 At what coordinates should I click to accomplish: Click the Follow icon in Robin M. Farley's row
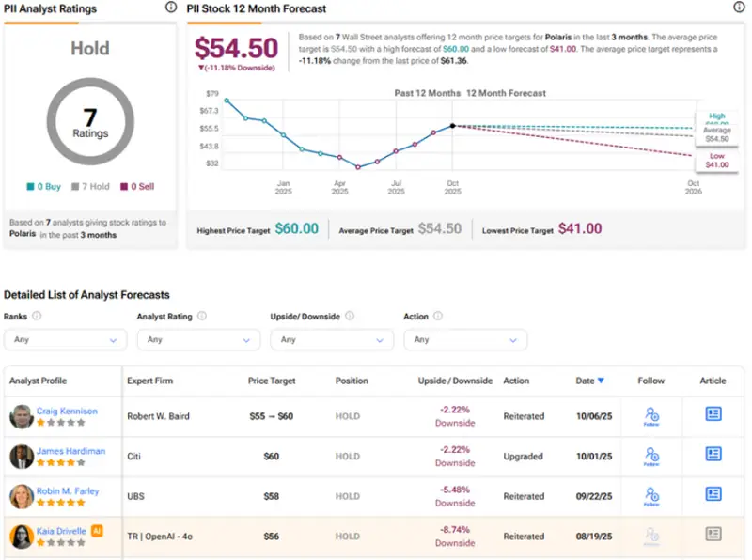click(x=651, y=496)
